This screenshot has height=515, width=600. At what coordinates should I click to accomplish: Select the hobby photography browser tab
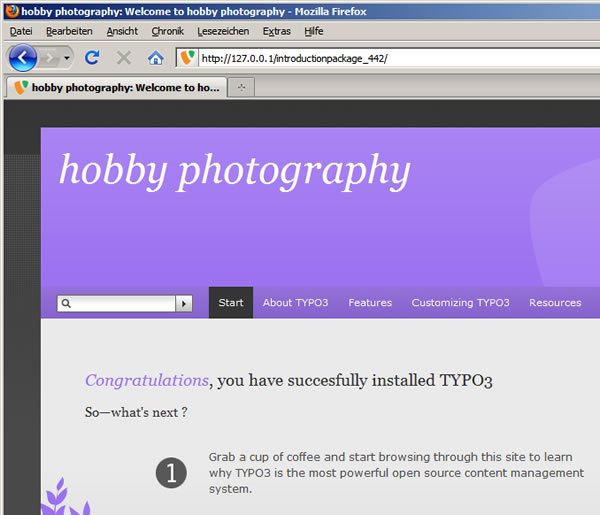click(115, 87)
